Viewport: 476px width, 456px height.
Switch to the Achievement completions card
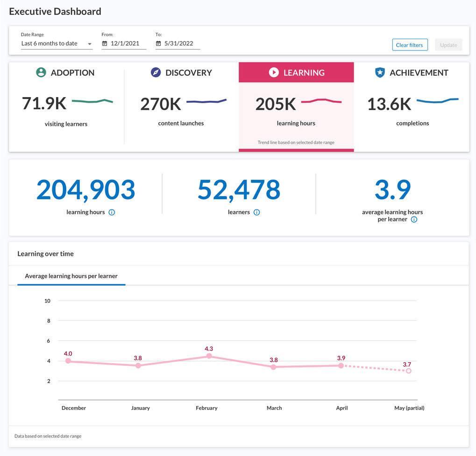412,106
